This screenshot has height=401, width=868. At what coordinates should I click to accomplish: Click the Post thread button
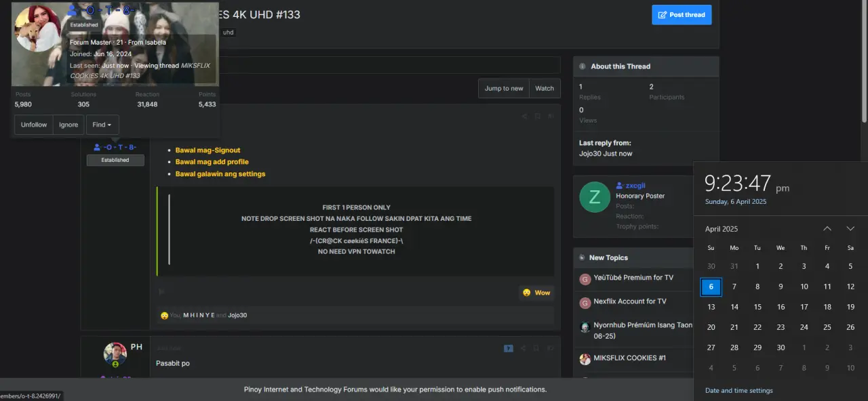682,15
